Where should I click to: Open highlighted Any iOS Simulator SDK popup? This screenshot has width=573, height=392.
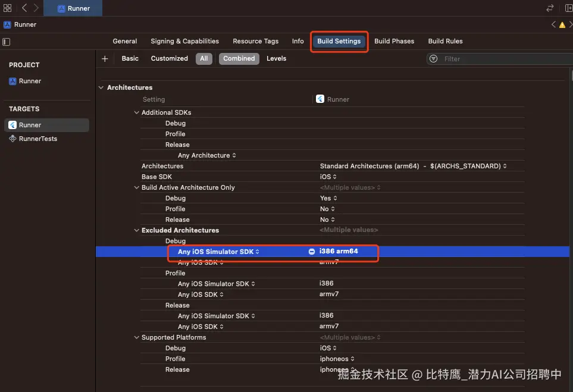click(218, 252)
